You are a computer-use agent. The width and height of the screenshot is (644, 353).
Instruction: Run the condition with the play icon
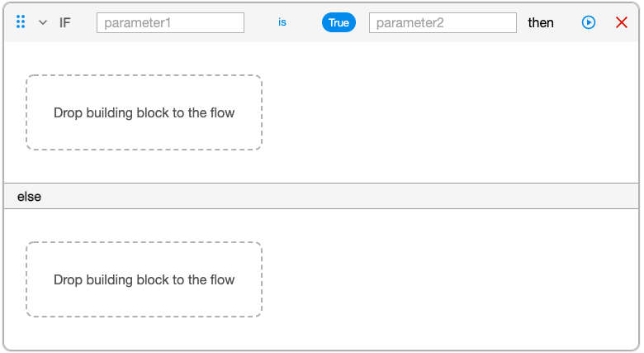pyautogui.click(x=589, y=22)
